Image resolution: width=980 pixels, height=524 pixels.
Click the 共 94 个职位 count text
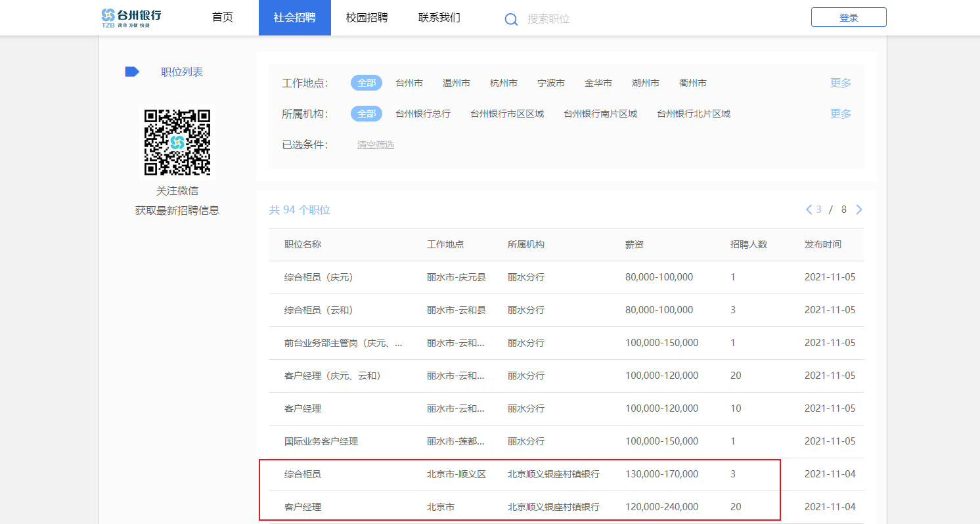(x=300, y=210)
